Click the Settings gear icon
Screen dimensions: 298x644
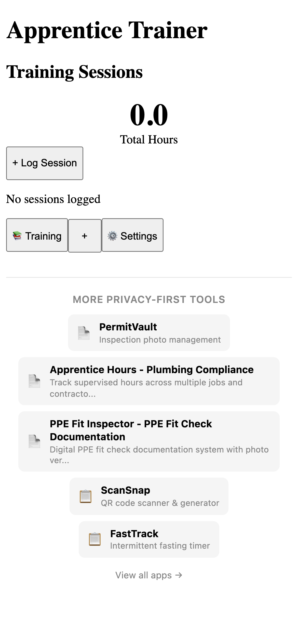113,235
